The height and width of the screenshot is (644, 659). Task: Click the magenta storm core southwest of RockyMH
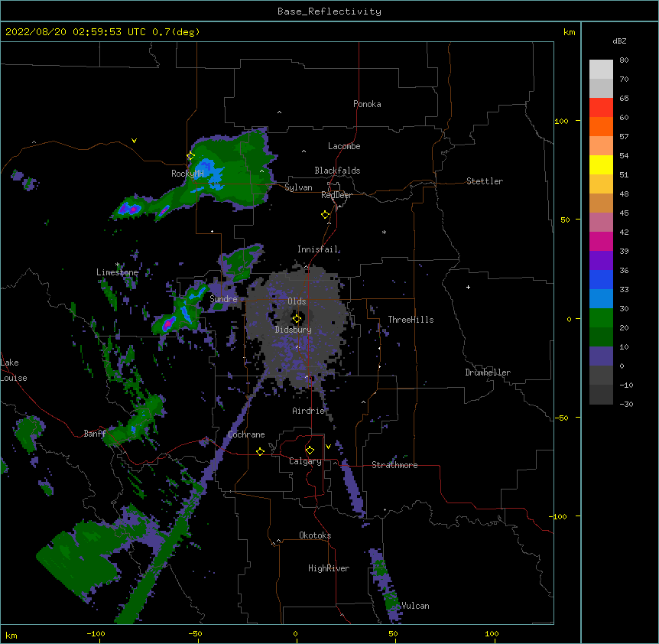coord(134,209)
